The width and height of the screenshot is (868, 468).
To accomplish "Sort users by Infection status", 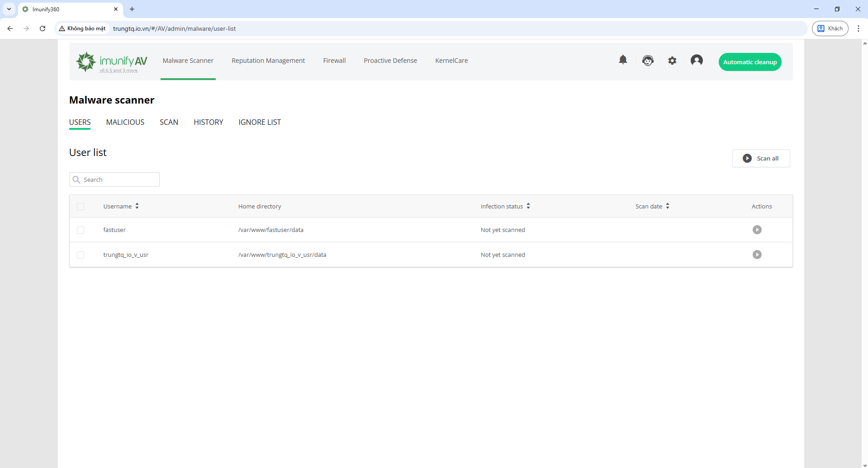I will [x=528, y=206].
